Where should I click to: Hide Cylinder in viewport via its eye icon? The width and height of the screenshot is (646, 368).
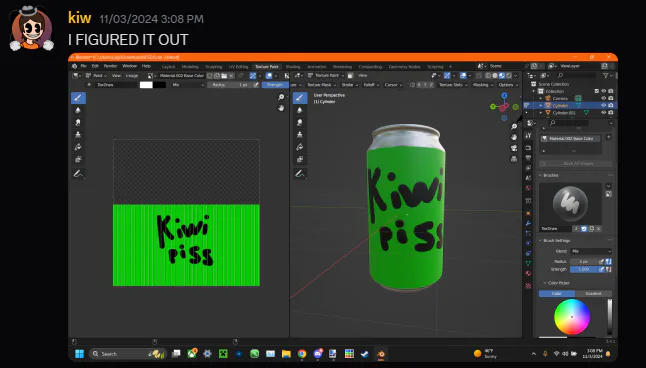[x=603, y=105]
